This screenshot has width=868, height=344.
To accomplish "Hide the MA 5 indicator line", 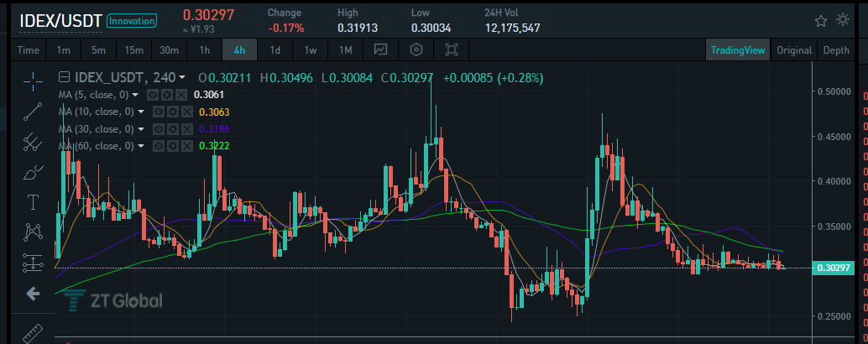I will (152, 95).
